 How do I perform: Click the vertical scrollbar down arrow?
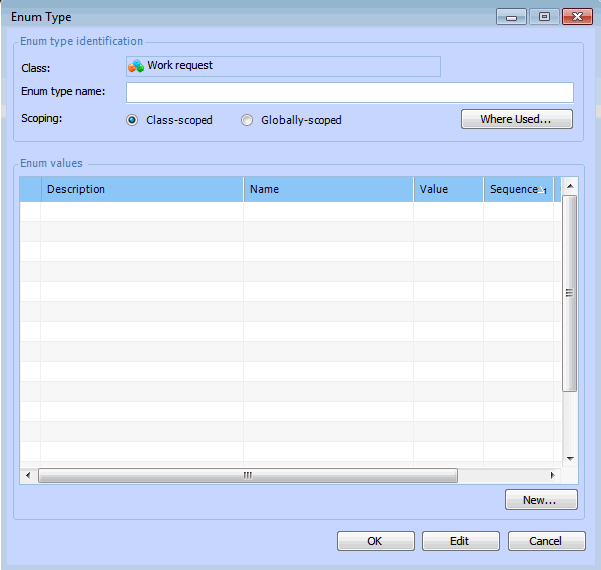tap(570, 457)
